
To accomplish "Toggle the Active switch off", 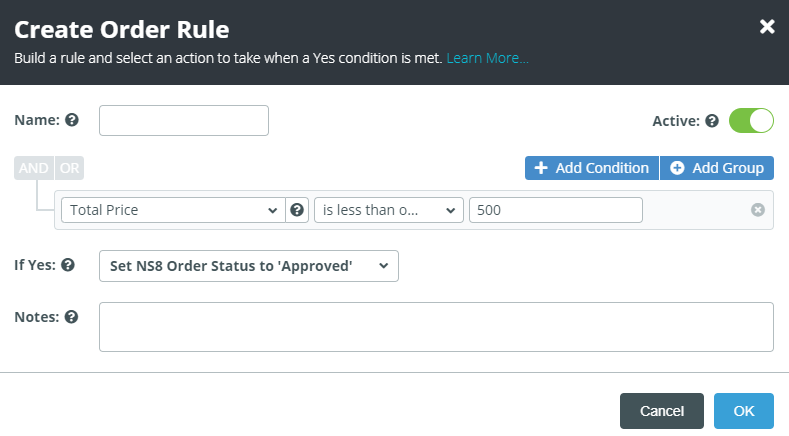I will coord(751,121).
